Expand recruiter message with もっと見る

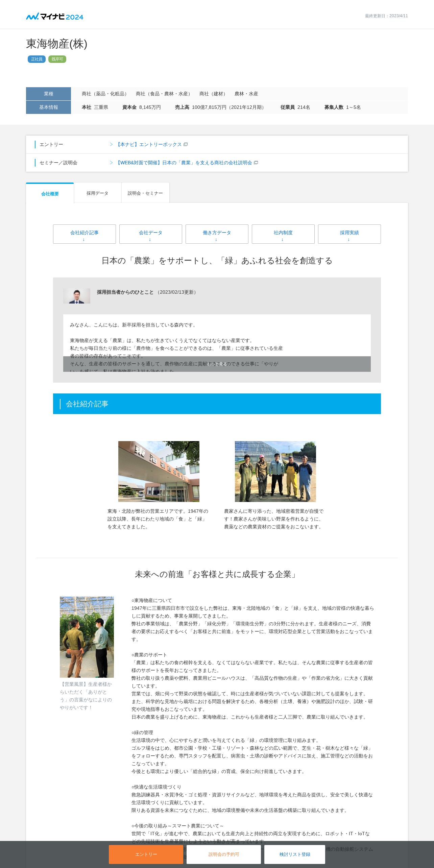[x=217, y=364]
